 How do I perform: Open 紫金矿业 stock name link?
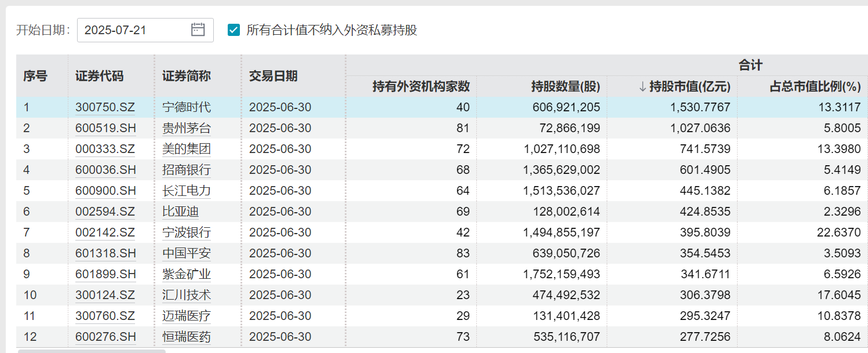187,274
